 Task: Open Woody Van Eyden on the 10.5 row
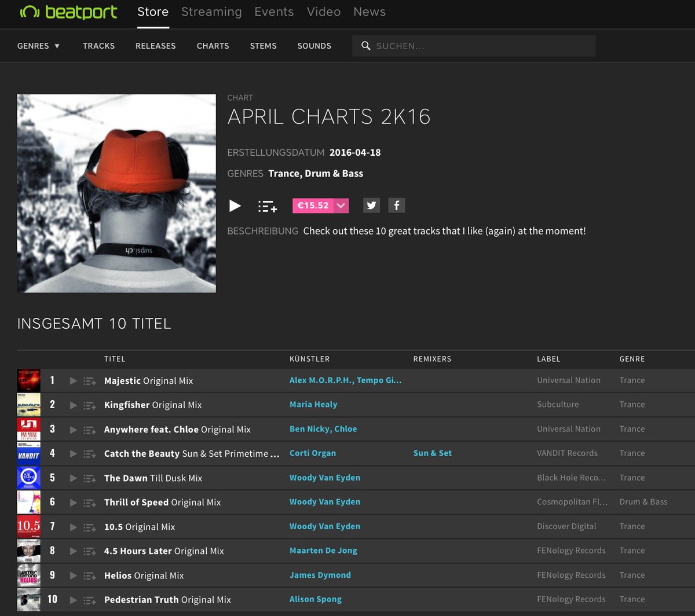point(325,526)
